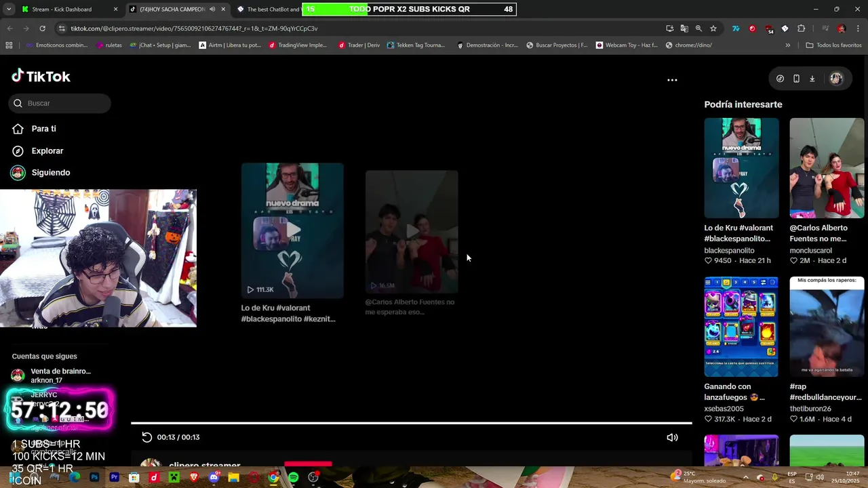The image size is (868, 488).
Task: Click the TikTok logo
Action: pos(41,76)
